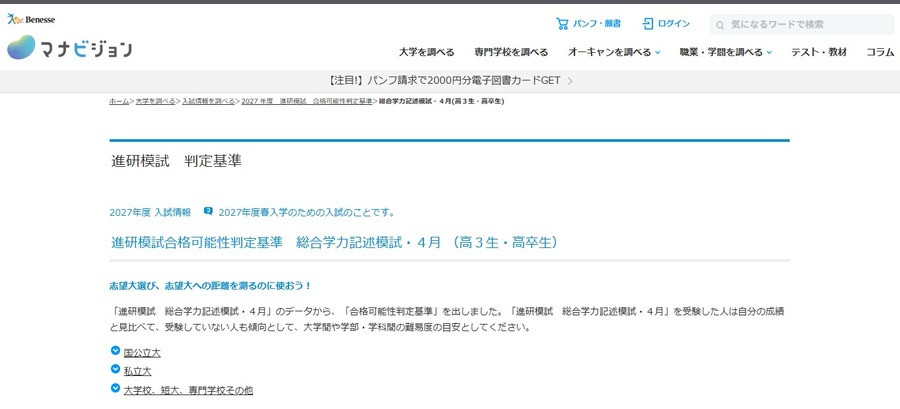Select the 進研模試 判定基準 heading
This screenshot has height=409, width=900.
pos(176,161)
